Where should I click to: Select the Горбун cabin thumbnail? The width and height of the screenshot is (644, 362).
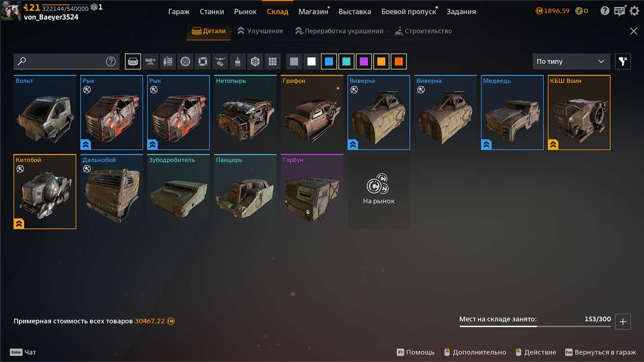tap(312, 191)
